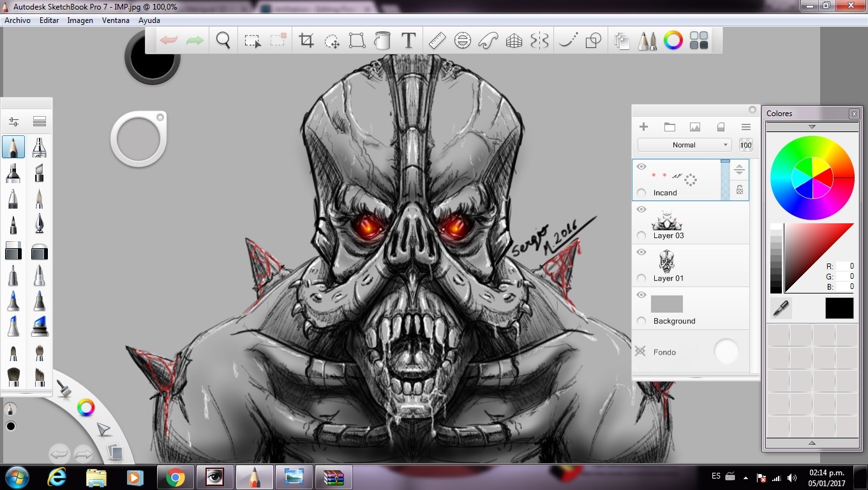Viewport: 868px width, 490px height.
Task: Open the Copic Color Library icon
Action: pyautogui.click(x=699, y=41)
